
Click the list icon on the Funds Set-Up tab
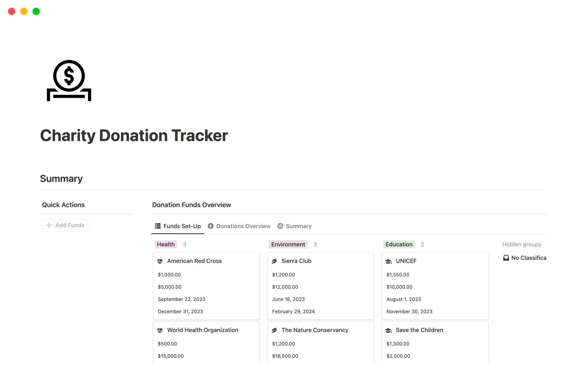click(x=157, y=226)
